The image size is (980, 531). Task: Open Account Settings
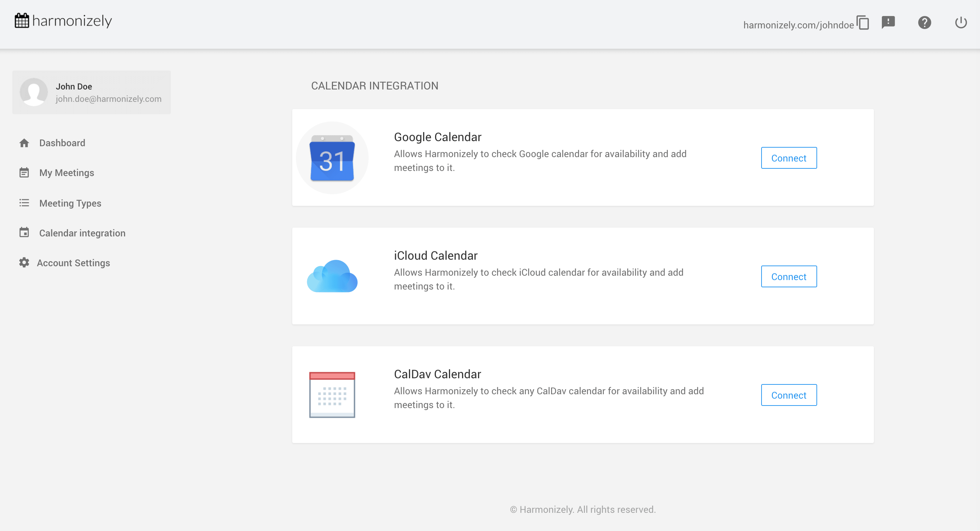point(73,263)
